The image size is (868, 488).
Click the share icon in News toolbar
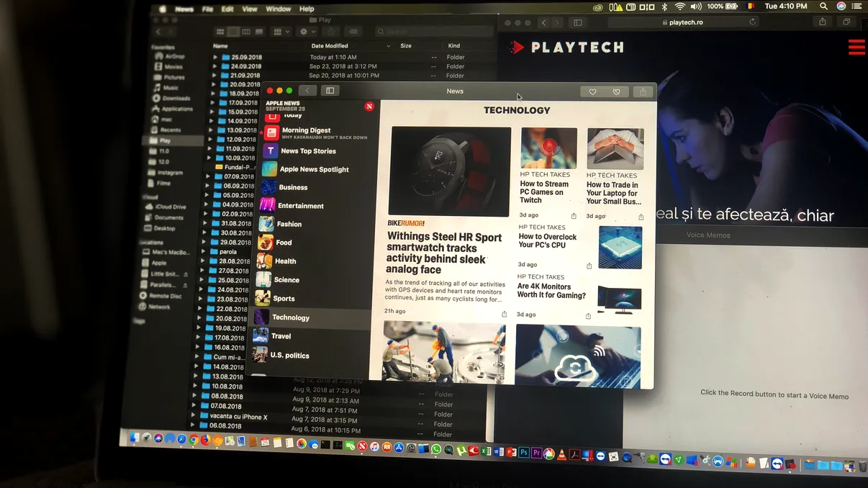(644, 91)
